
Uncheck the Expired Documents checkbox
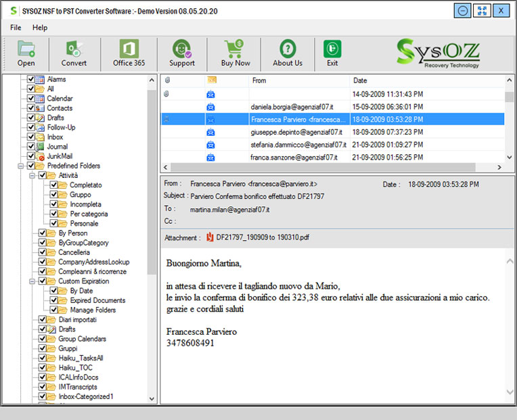tap(53, 300)
